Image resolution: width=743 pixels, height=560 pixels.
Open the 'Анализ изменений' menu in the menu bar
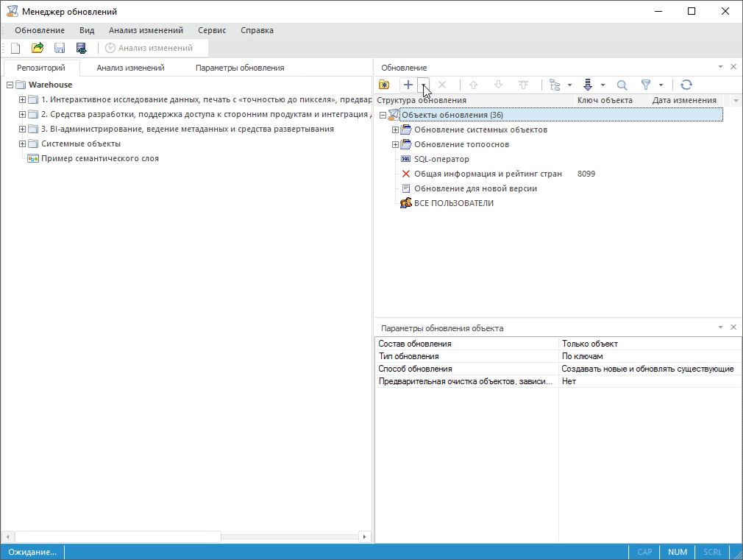pos(146,30)
